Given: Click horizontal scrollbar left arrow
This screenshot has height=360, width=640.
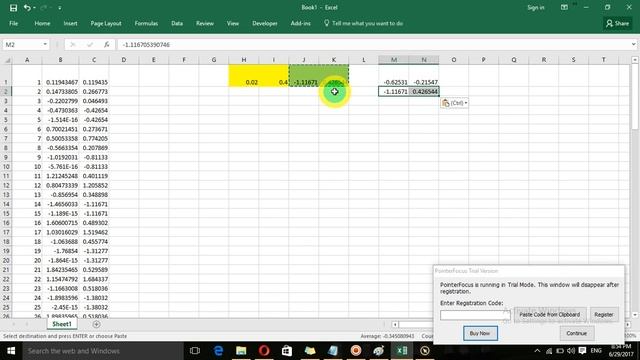Looking at the screenshot, I should [x=395, y=324].
